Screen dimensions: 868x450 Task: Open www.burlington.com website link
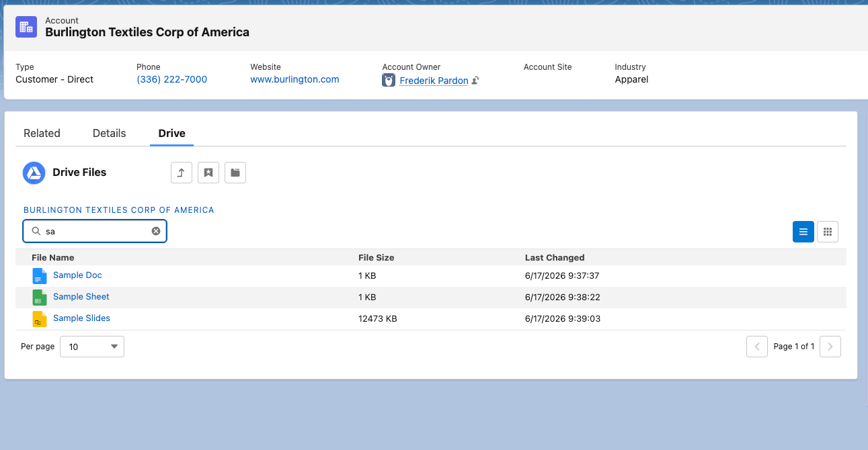coord(294,79)
